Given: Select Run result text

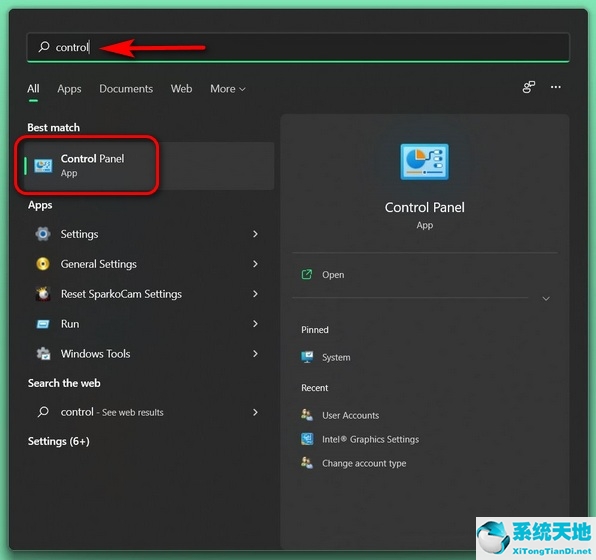Looking at the screenshot, I should [x=70, y=324].
